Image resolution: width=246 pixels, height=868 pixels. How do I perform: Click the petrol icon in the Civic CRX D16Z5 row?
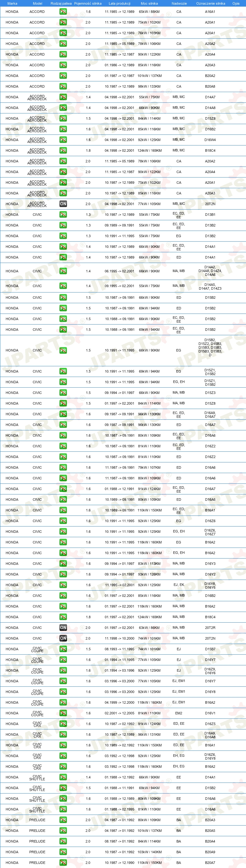tap(63, 724)
